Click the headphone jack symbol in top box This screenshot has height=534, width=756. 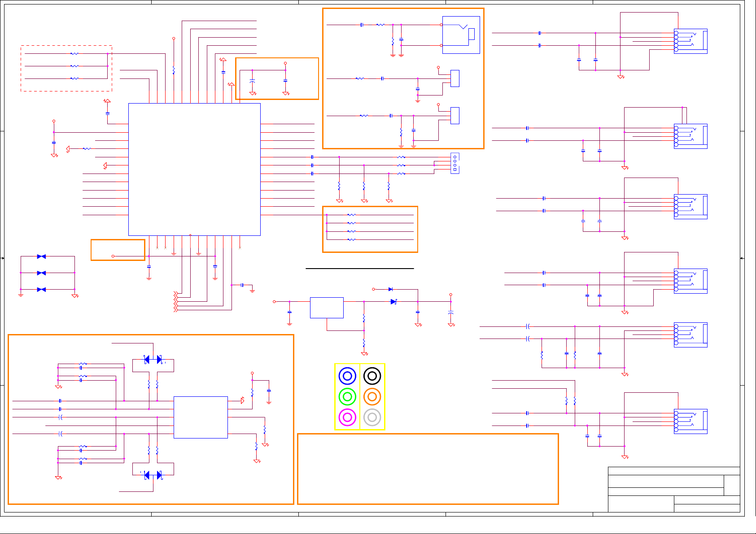461,35
